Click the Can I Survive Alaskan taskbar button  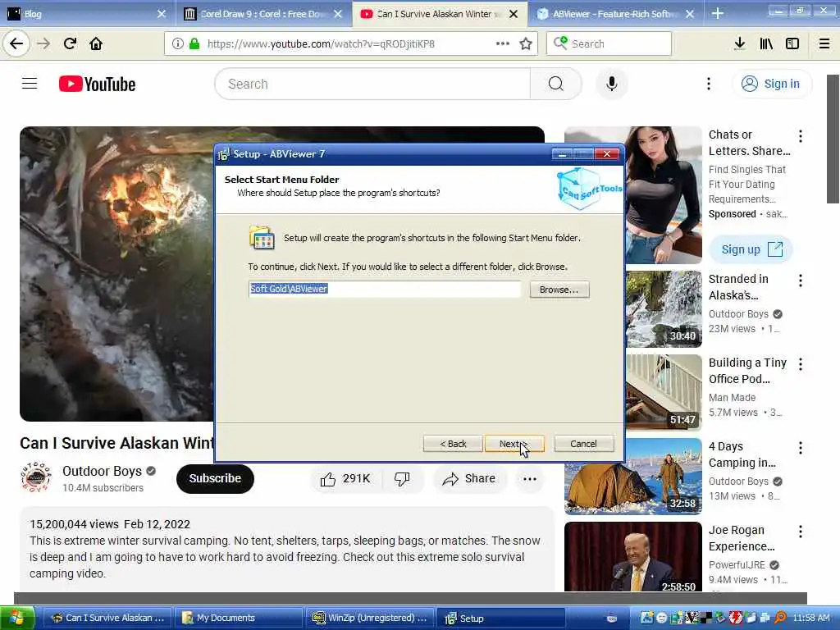click(x=107, y=618)
